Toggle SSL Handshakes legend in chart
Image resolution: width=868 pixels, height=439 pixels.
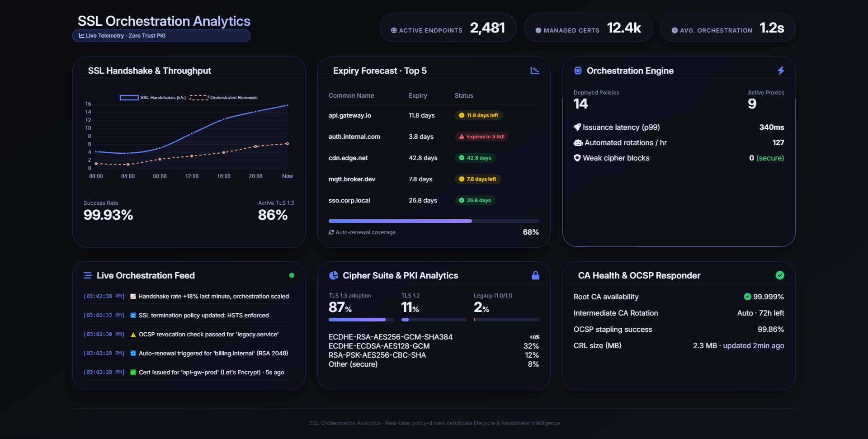(x=152, y=98)
